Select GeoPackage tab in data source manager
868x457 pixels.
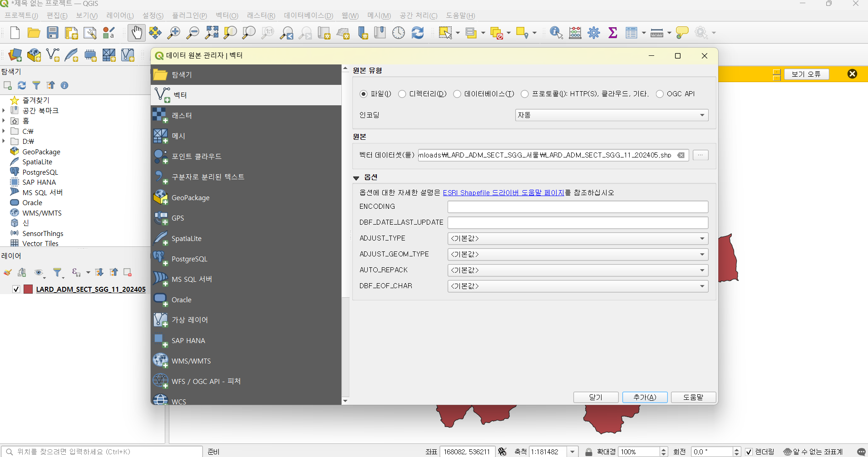[x=246, y=198]
